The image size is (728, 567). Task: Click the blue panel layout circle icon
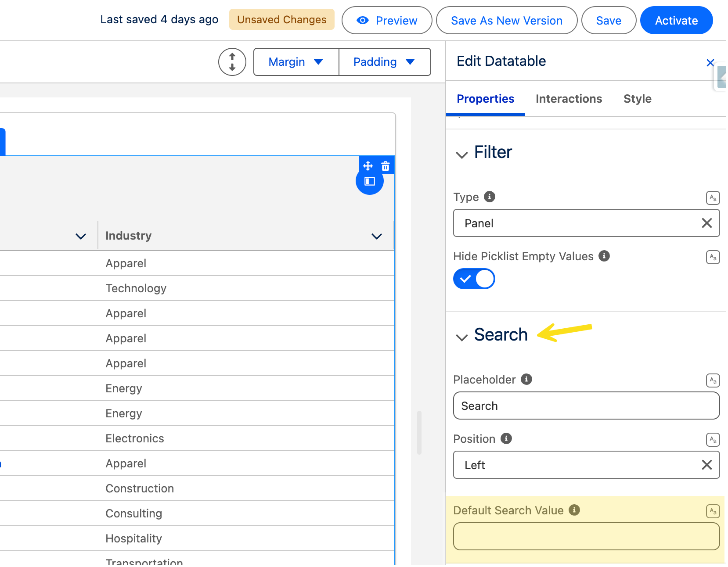(x=370, y=182)
